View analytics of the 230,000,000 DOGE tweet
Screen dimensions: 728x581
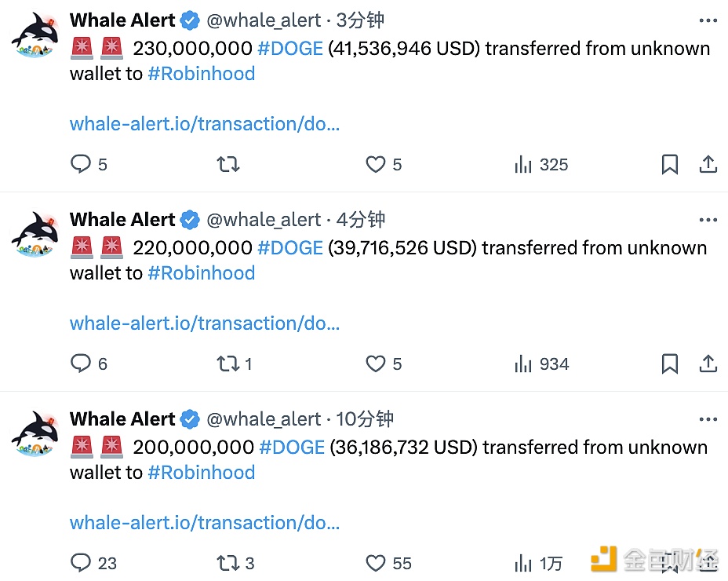[x=523, y=164]
